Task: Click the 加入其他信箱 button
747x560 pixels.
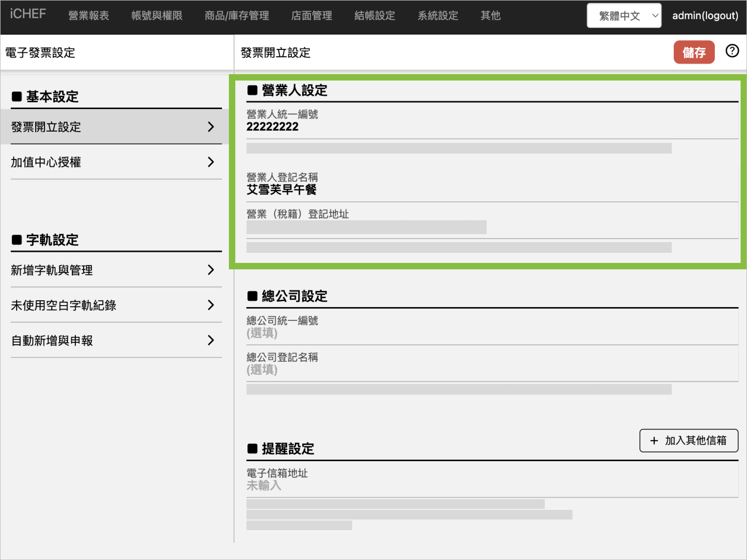Action: click(x=689, y=441)
